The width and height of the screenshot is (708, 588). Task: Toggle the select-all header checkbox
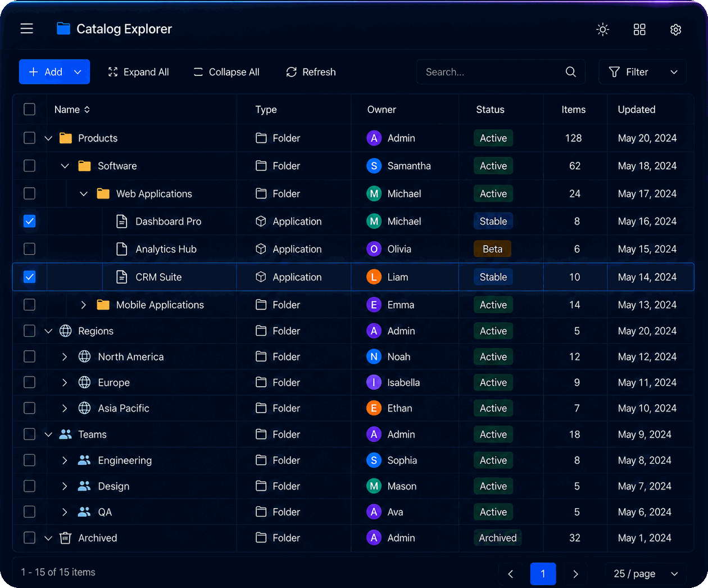coord(30,110)
